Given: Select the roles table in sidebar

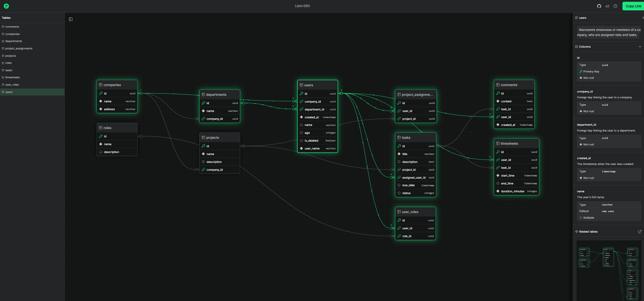Looking at the screenshot, I should click(8, 63).
